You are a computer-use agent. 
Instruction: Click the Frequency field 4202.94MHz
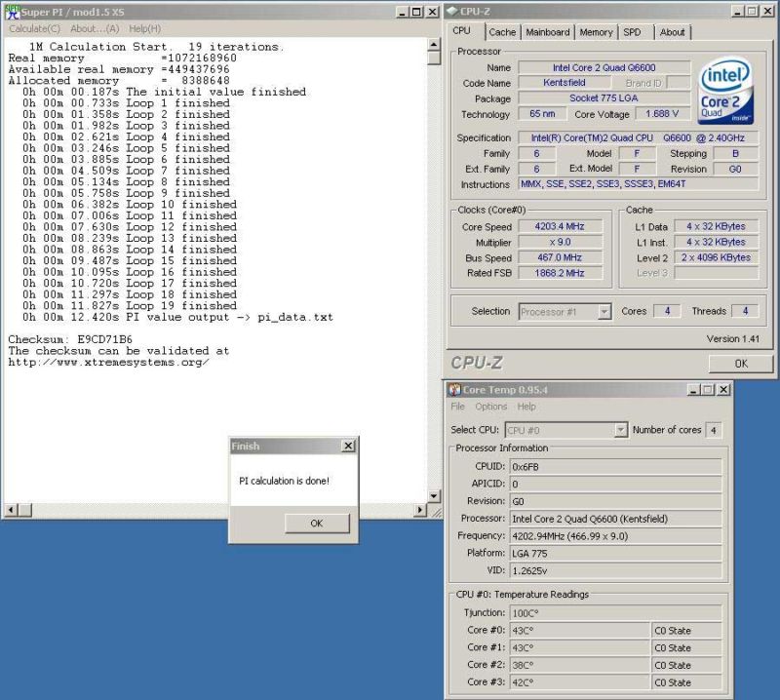click(616, 536)
